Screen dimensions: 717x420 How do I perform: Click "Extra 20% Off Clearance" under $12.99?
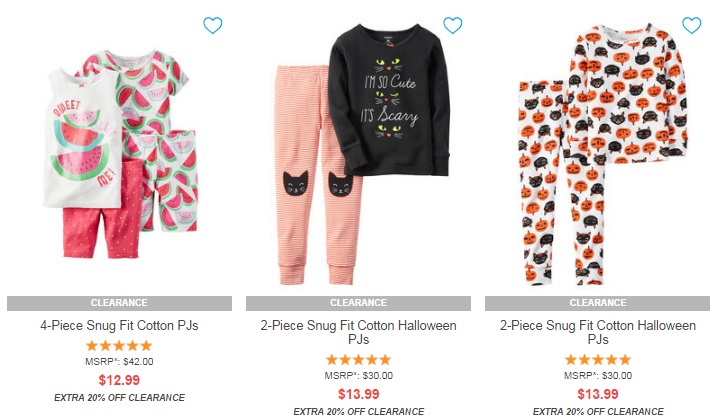(119, 398)
